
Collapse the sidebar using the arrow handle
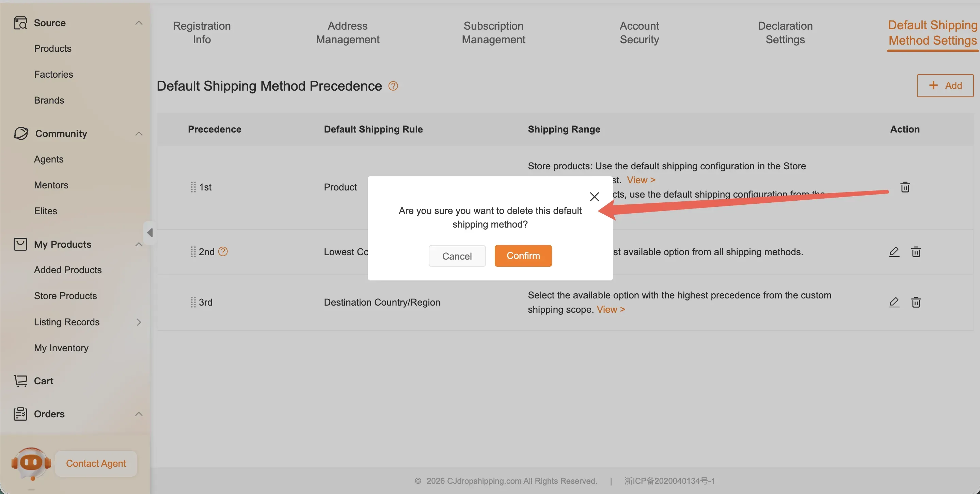tap(150, 233)
